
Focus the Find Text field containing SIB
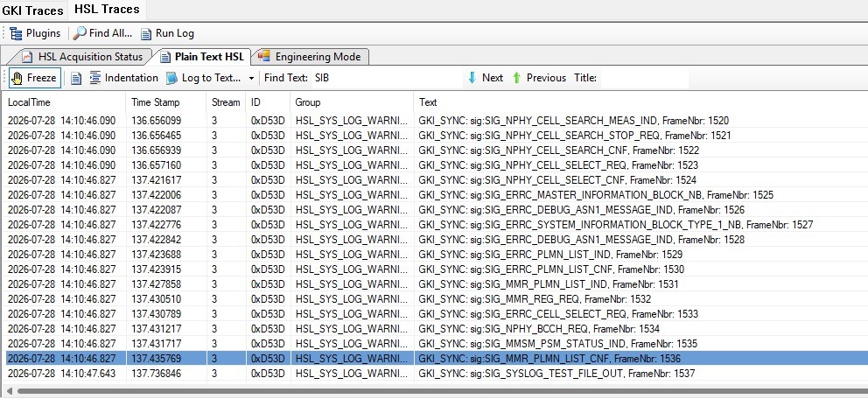click(388, 78)
